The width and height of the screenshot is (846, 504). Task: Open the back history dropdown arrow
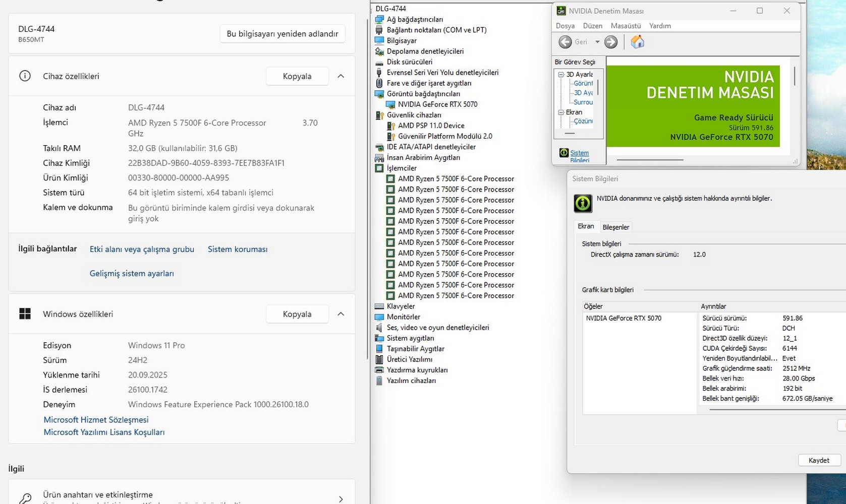[x=597, y=42]
